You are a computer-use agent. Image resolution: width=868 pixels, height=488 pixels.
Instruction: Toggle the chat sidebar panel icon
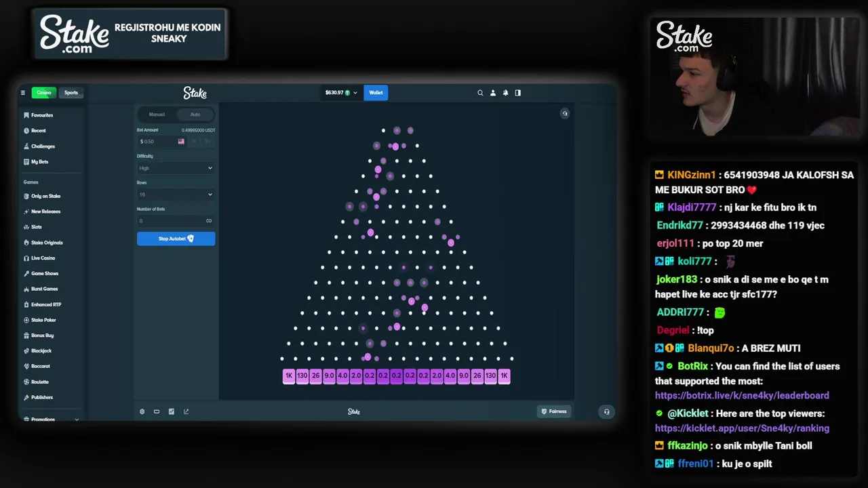click(x=518, y=93)
